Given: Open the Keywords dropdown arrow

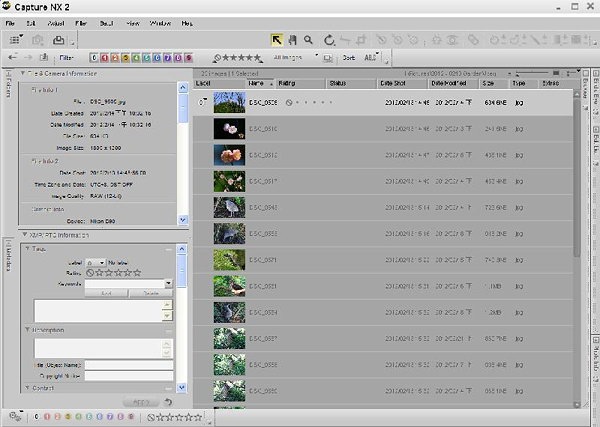Looking at the screenshot, I should [x=168, y=284].
